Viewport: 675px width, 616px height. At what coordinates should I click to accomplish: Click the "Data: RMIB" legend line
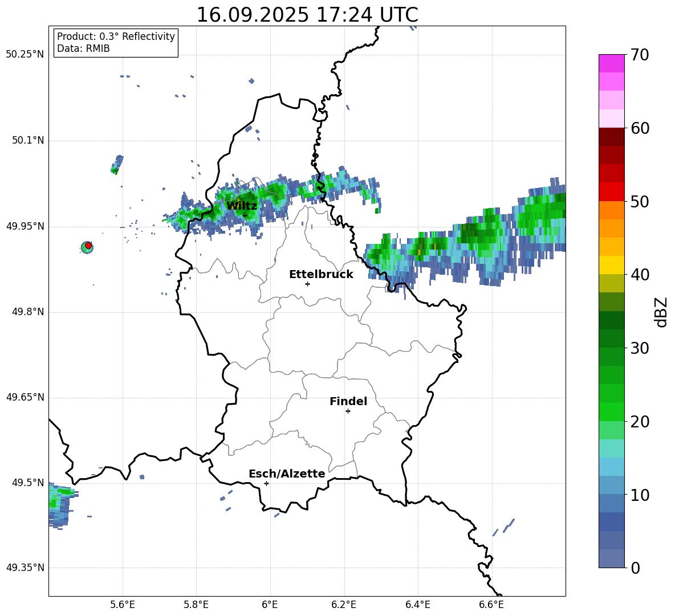[83, 48]
